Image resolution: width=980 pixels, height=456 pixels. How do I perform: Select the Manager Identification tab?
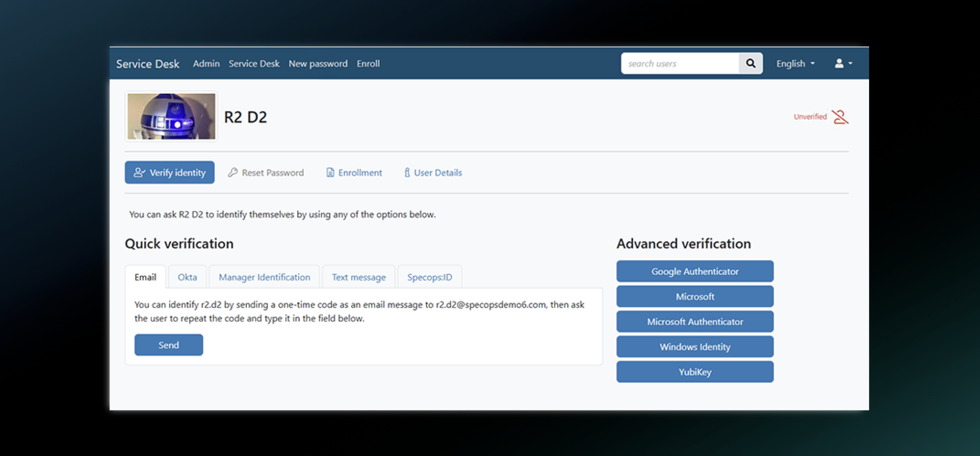coord(265,277)
